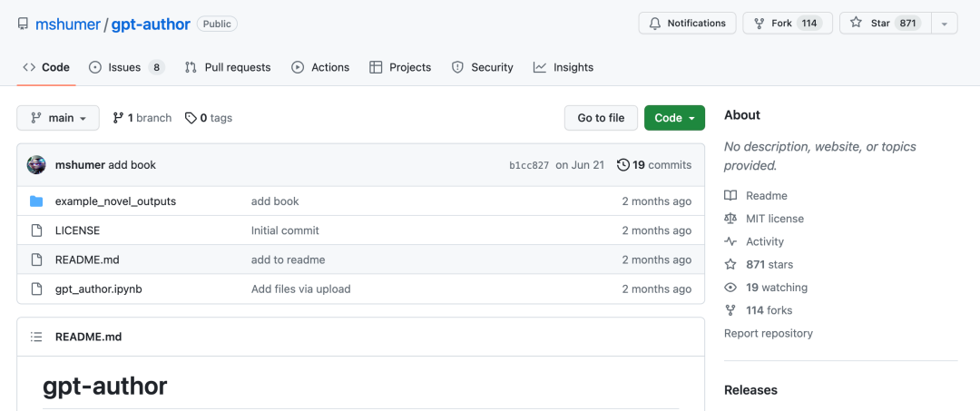Viewport: 980px width, 411px height.
Task: Click the folder icon for example_novel_outputs
Action: coord(36,201)
